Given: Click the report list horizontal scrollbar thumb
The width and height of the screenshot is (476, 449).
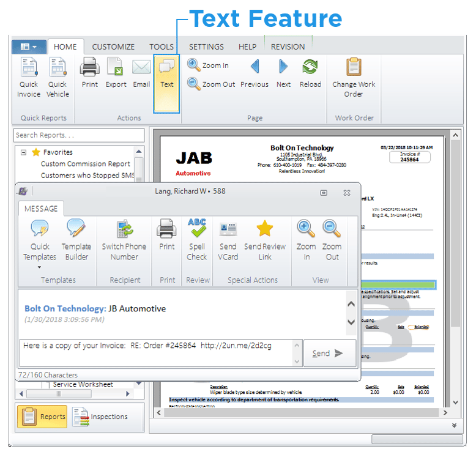Looking at the screenshot, I should tap(59, 394).
